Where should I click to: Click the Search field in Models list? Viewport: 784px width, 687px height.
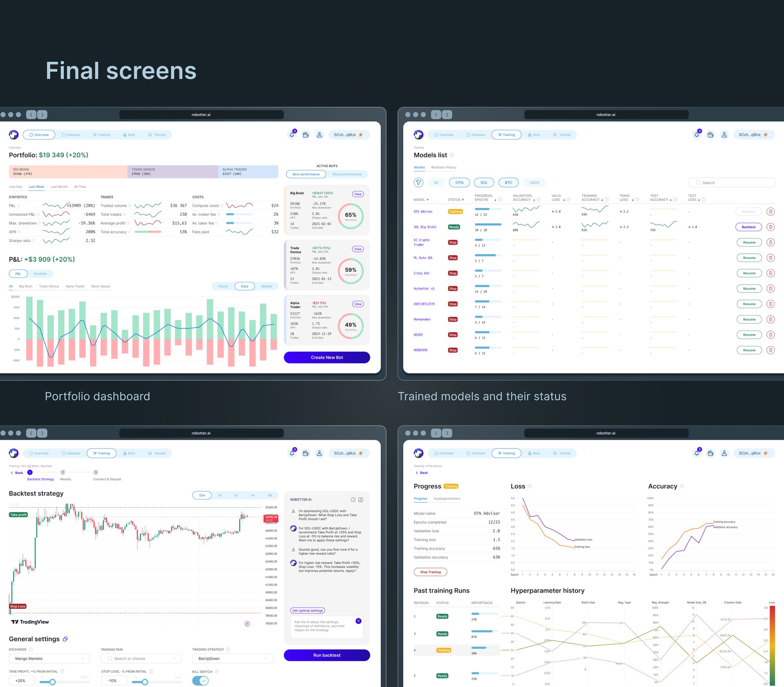tap(732, 182)
